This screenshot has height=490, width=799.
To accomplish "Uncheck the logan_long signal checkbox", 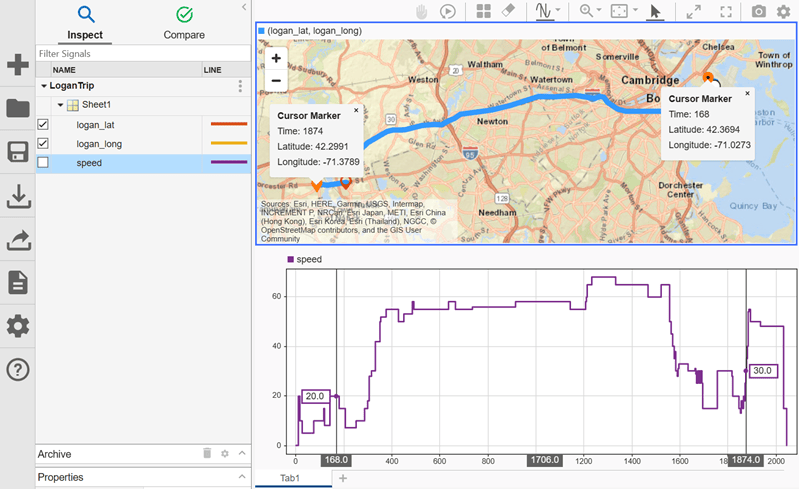I will (43, 144).
